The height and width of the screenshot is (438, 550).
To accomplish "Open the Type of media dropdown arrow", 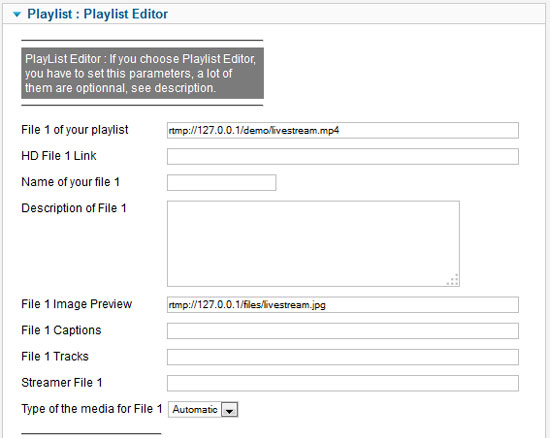I will 229,410.
